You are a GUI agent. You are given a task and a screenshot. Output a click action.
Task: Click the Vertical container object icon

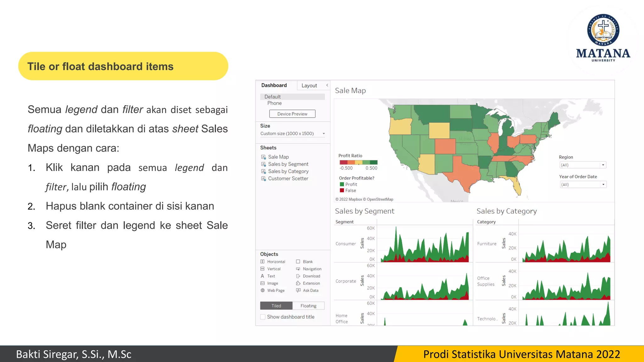(263, 269)
